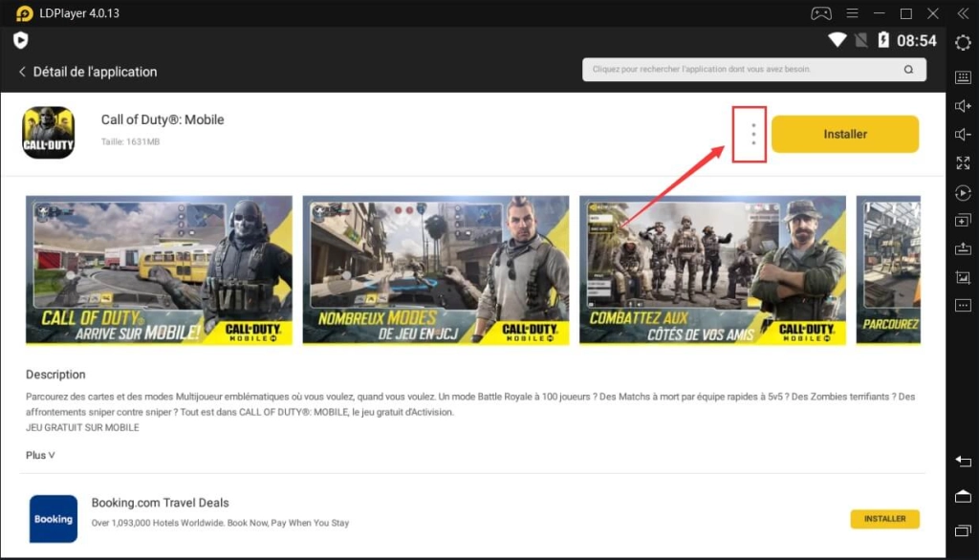Click the Android home button
The height and width of the screenshot is (560, 979).
[x=963, y=496]
